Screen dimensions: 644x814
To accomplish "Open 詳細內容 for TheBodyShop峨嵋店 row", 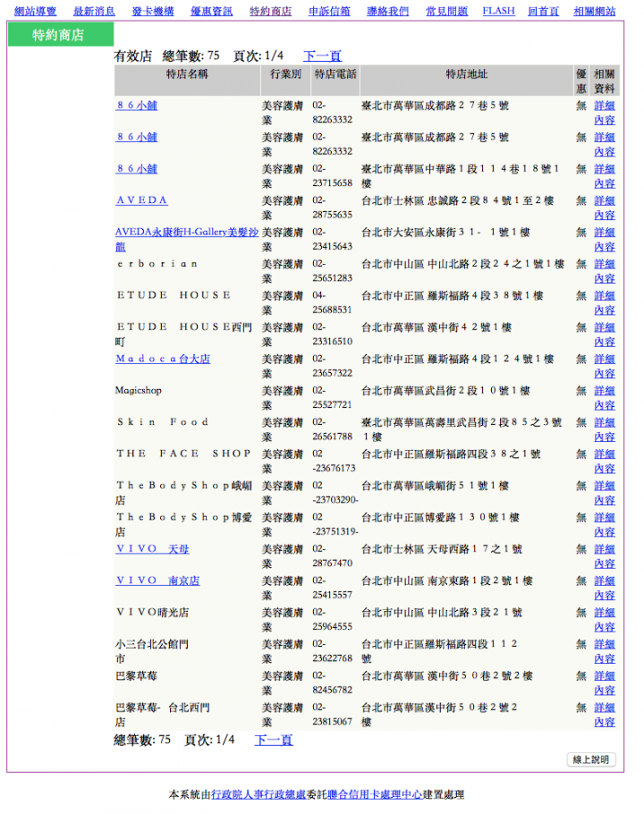I will click(605, 493).
